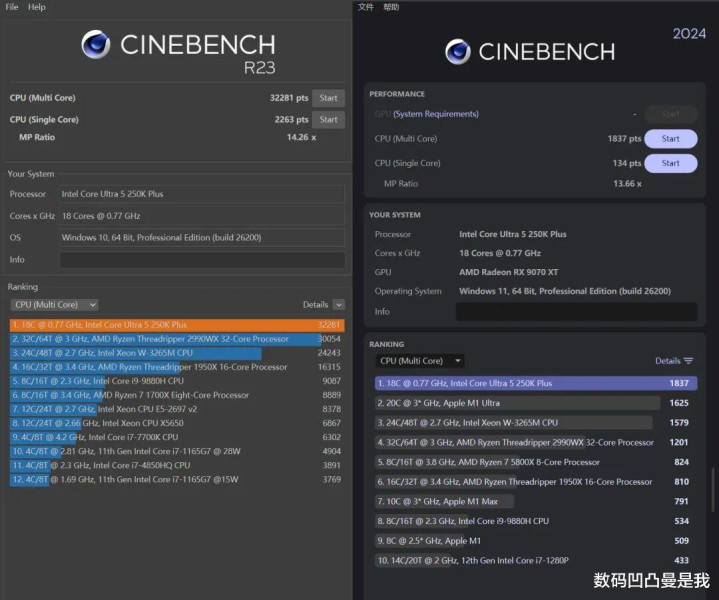This screenshot has width=719, height=600.
Task: Start the 2024 CPU Multi Core benchmark
Action: (x=670, y=139)
